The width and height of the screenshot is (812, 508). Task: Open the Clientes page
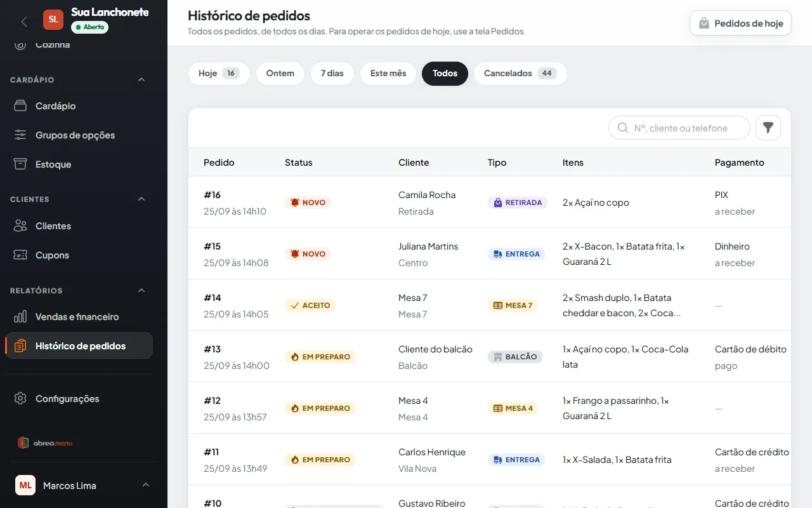click(79, 226)
